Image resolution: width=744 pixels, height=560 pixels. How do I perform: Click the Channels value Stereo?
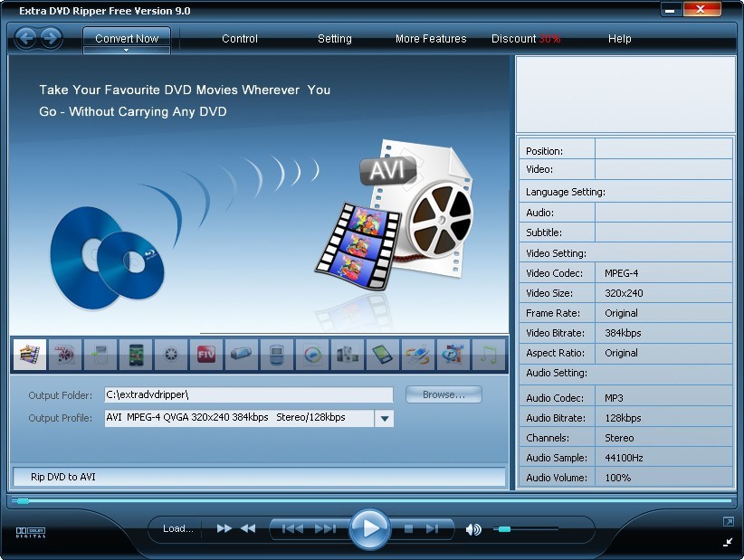[619, 438]
